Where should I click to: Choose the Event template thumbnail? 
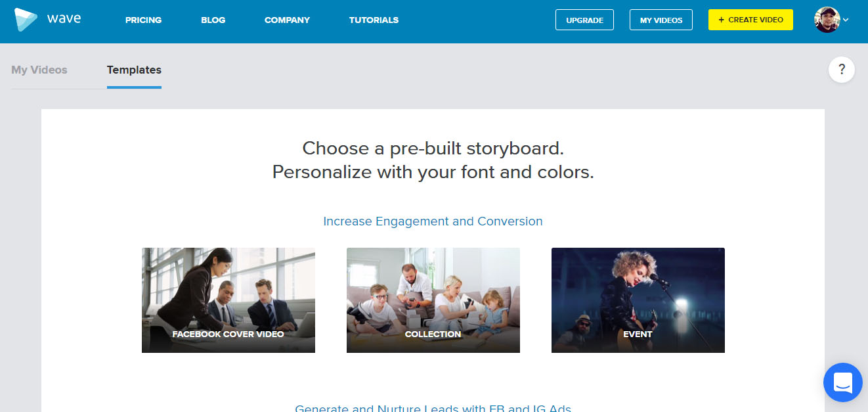(x=638, y=300)
